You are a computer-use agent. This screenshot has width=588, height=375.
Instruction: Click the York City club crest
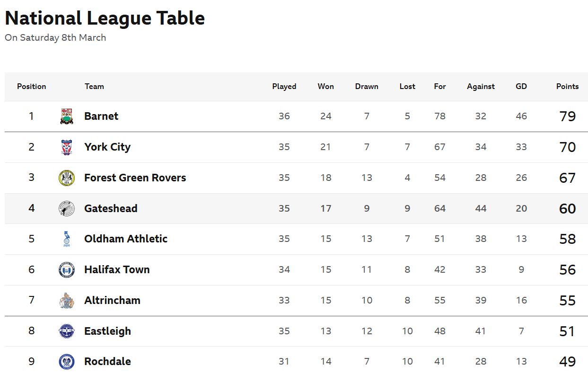[x=67, y=147]
